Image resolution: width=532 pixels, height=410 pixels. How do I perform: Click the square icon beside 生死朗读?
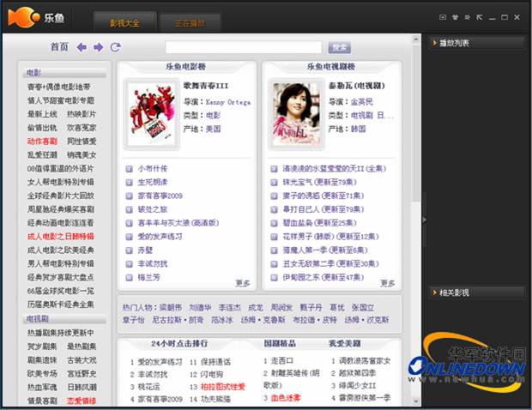click(129, 183)
